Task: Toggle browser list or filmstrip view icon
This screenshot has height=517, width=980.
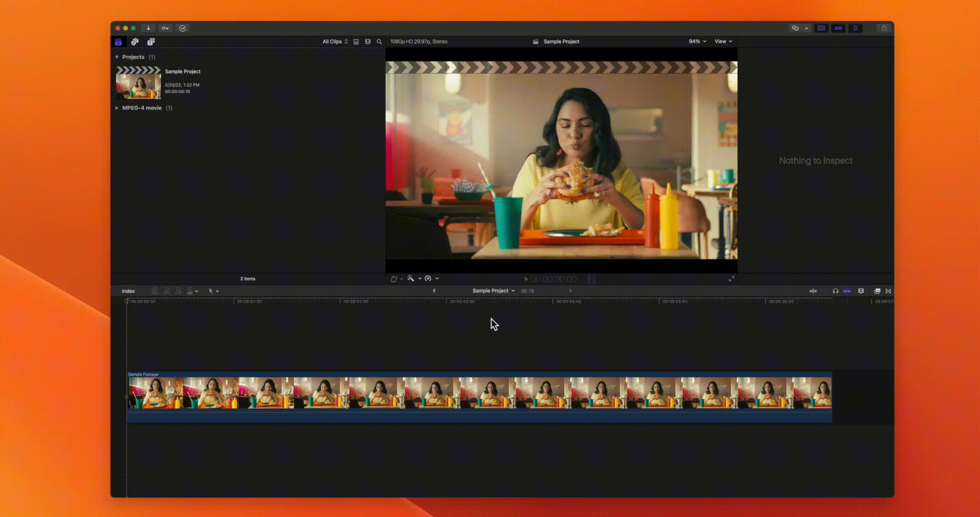Action: tap(356, 42)
